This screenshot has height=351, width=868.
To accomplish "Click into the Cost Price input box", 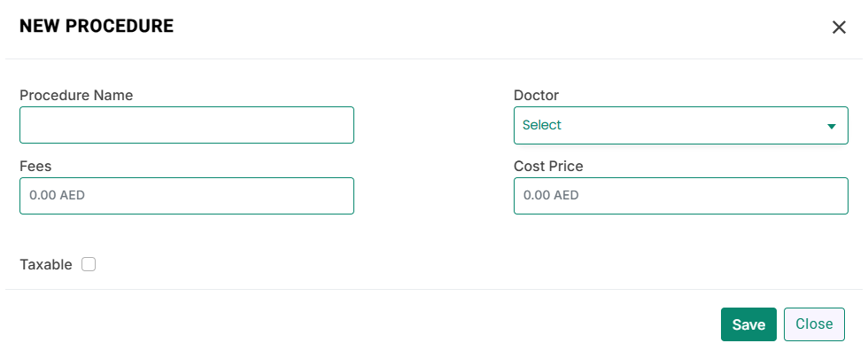I will click(x=681, y=195).
